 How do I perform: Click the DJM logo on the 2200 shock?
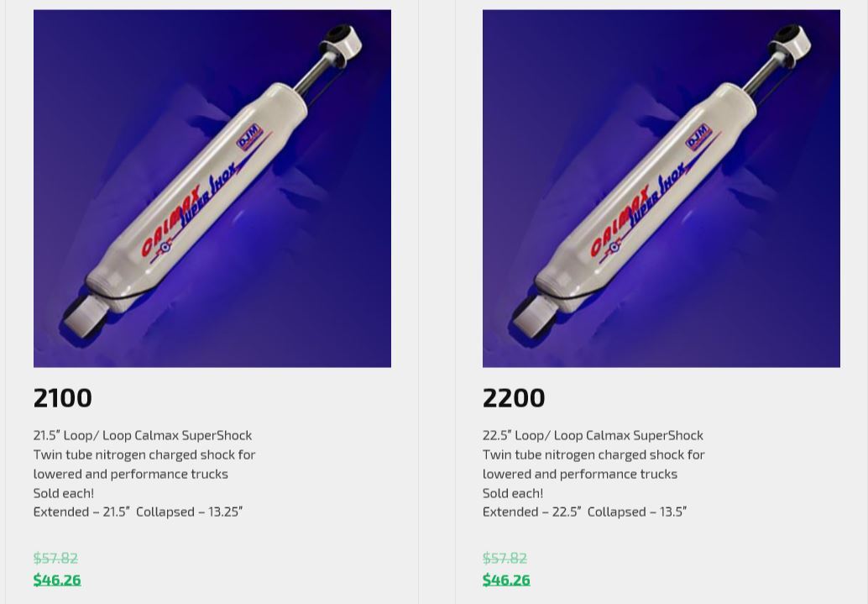pyautogui.click(x=698, y=139)
